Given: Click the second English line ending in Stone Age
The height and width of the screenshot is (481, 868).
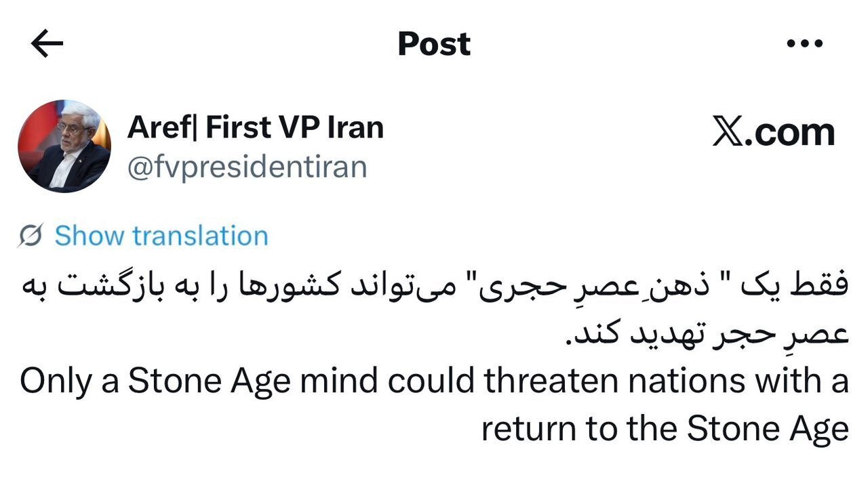Looking at the screenshot, I should click(663, 427).
